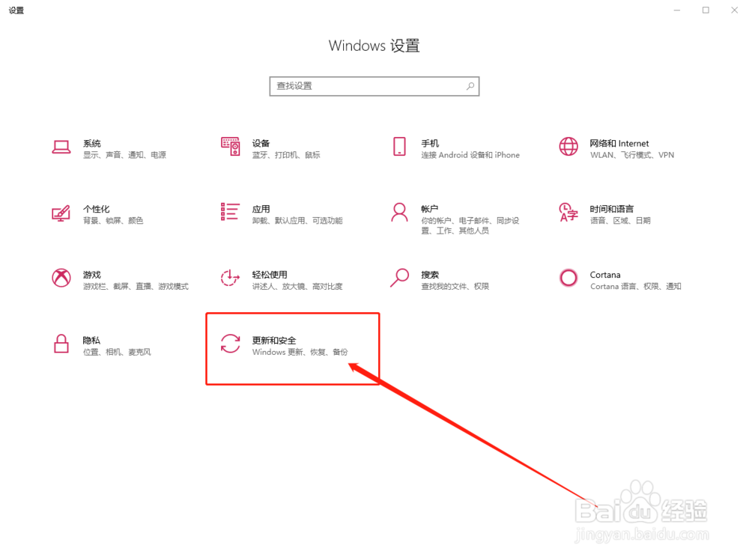The image size is (749, 560).
Task: Focus the 查找设置 search box
Action: pyautogui.click(x=374, y=86)
